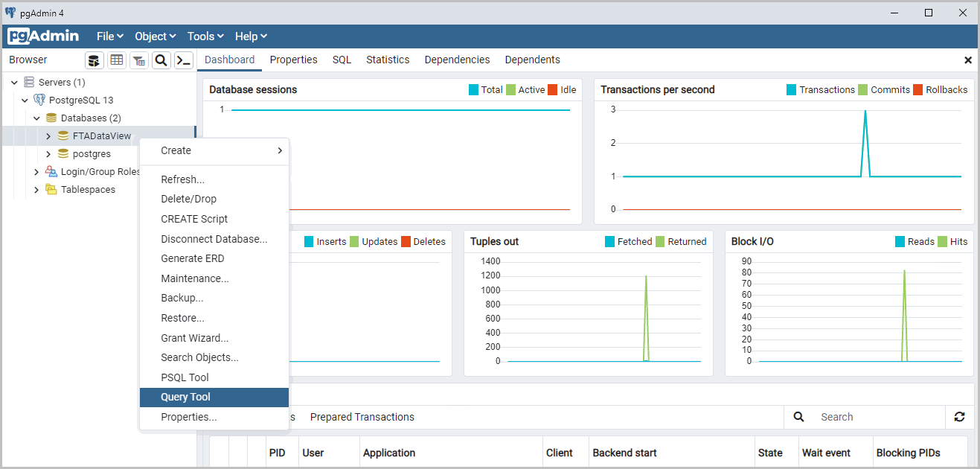This screenshot has height=469, width=980.
Task: Open the Query Tool from the Browser toolbar
Action: pyautogui.click(x=95, y=60)
